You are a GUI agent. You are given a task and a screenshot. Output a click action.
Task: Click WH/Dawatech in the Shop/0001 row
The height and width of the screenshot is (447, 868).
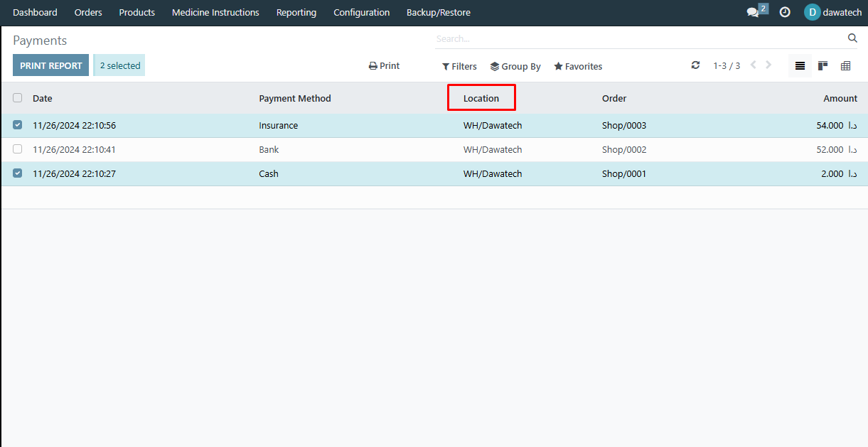pyautogui.click(x=493, y=173)
